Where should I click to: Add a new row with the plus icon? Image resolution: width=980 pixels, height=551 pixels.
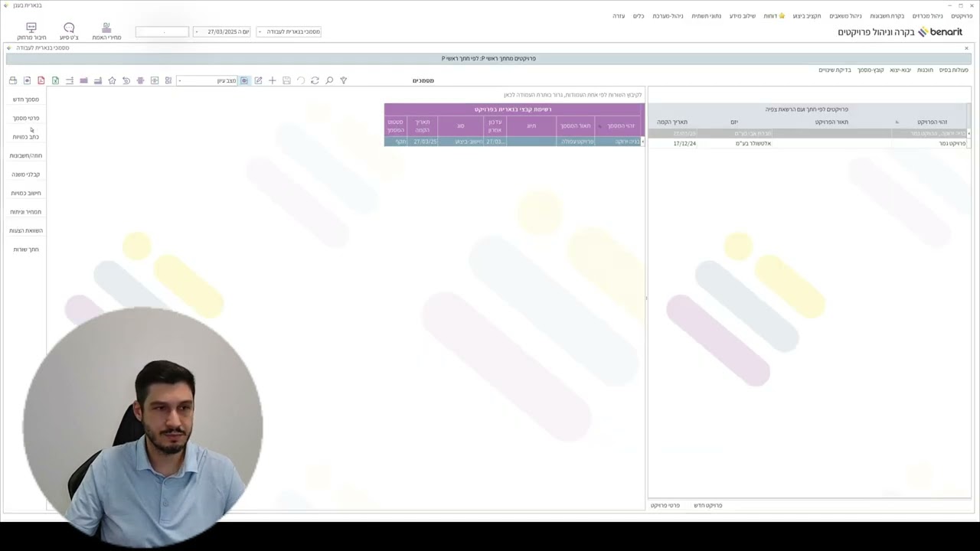[x=272, y=80]
